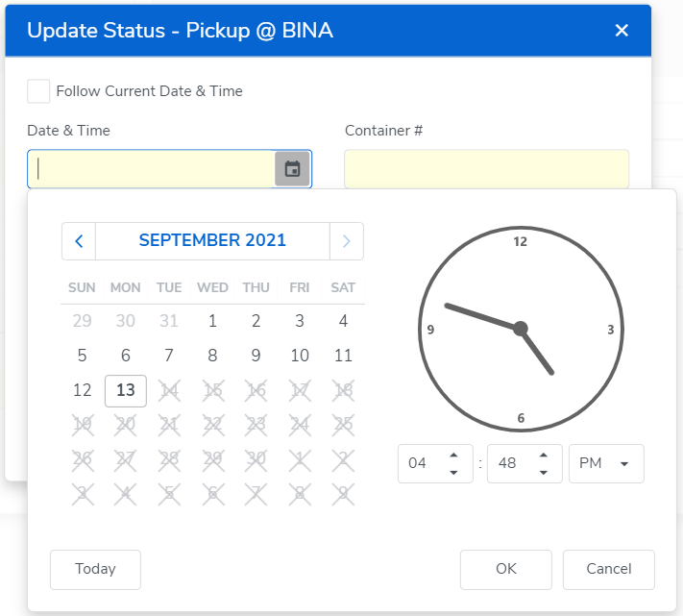Increase the minutes with up arrow

coord(544,456)
